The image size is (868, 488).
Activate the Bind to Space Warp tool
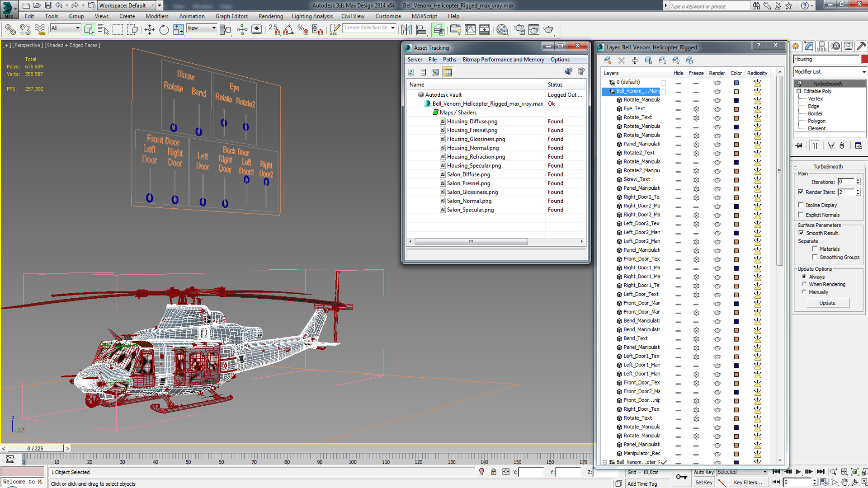40,30
